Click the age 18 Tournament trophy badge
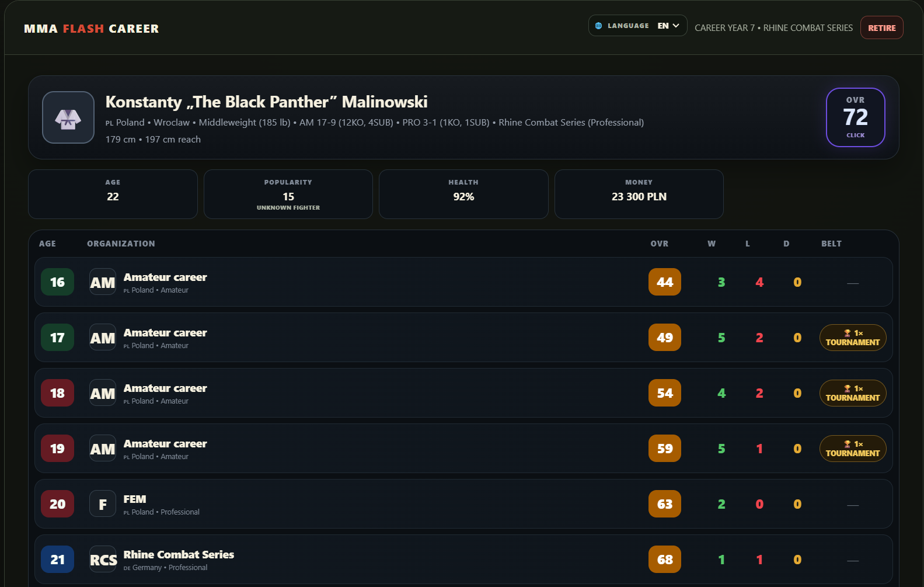This screenshot has width=924, height=587. [x=853, y=393]
